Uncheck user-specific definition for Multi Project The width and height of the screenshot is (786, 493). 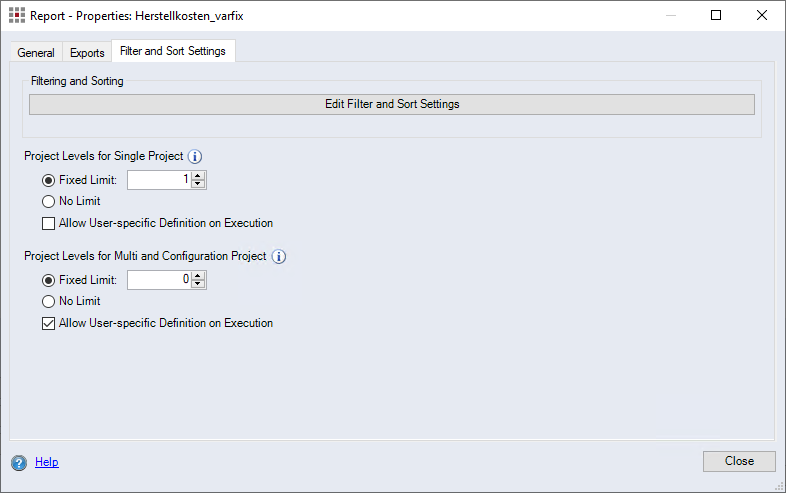click(x=48, y=323)
